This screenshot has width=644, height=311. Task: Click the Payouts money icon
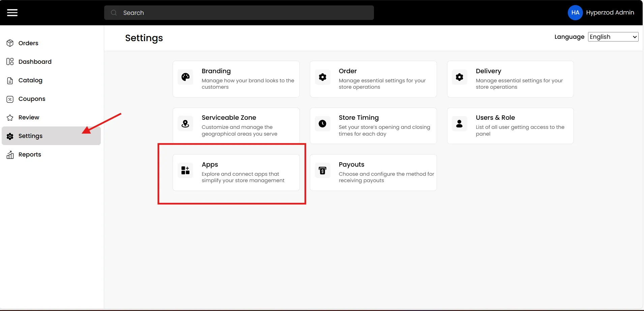point(323,170)
